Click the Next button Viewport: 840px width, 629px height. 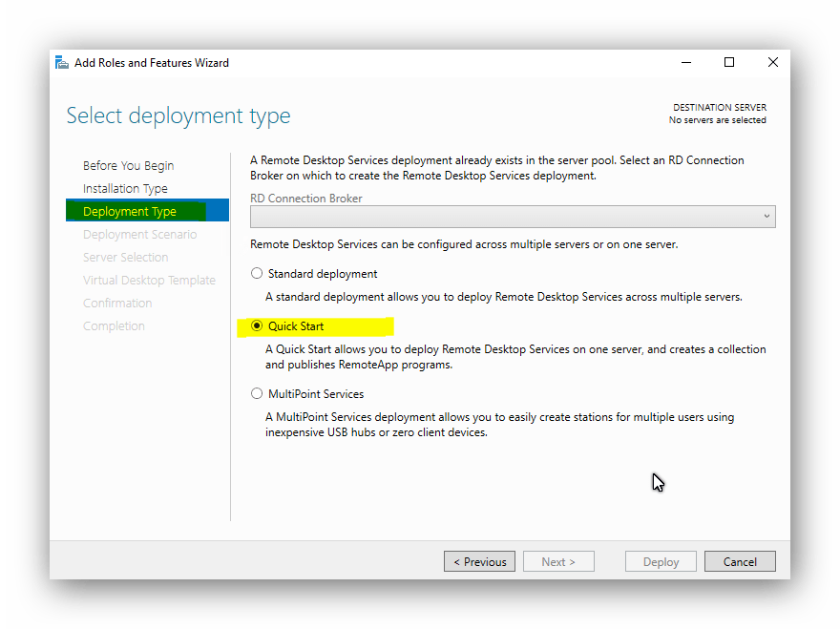(558, 561)
